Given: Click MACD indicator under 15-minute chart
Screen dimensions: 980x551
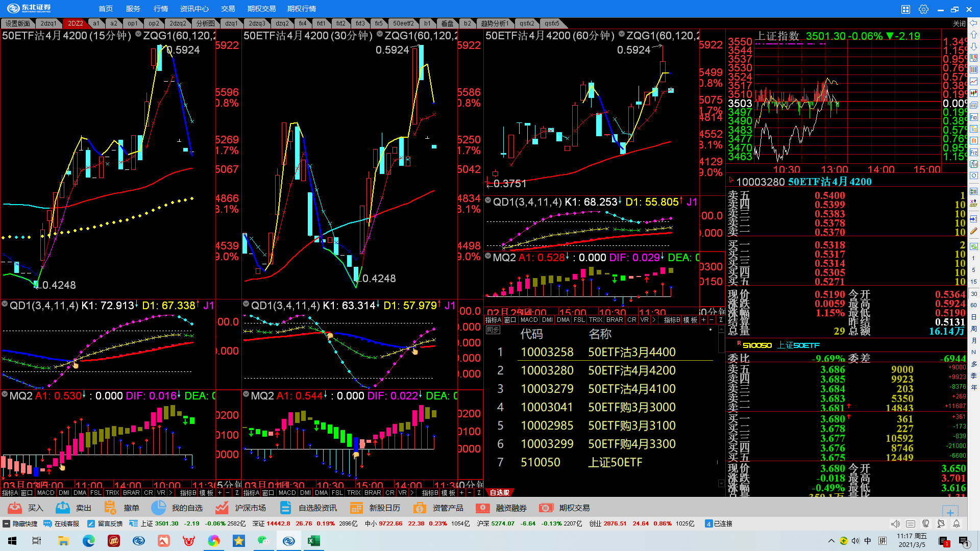Looking at the screenshot, I should pos(45,493).
